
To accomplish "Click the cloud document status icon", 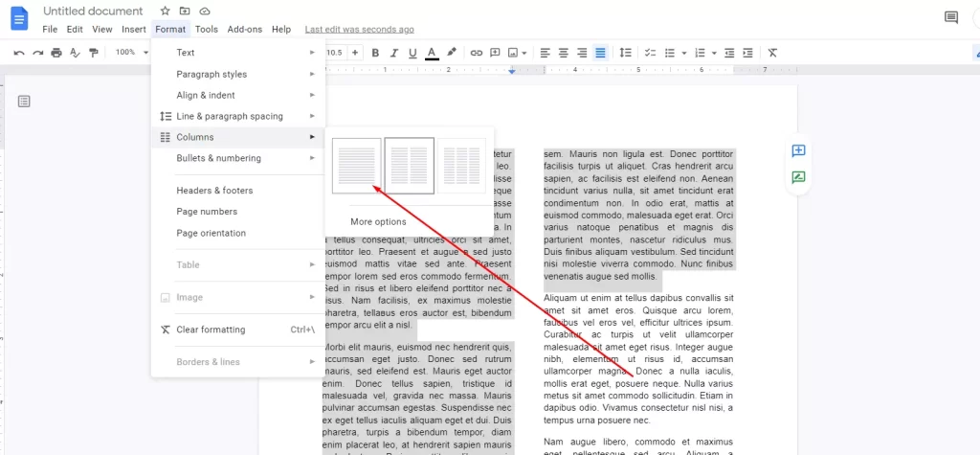I will [x=204, y=11].
